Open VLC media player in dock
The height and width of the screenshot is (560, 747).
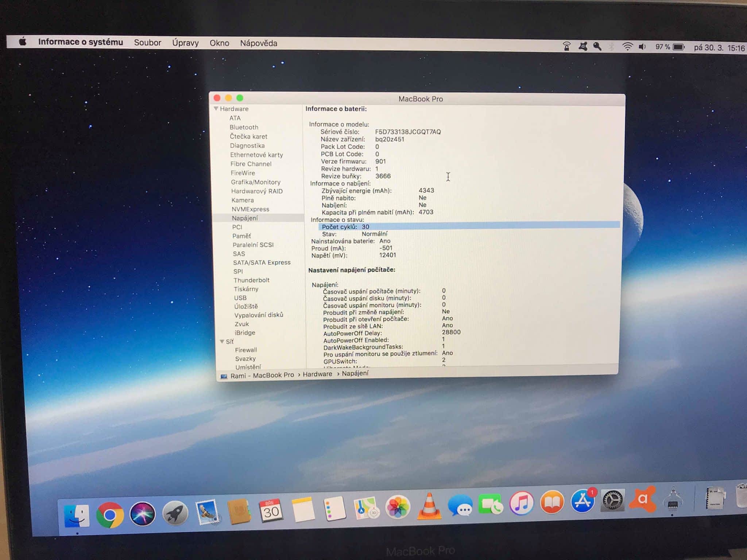pos(429,506)
